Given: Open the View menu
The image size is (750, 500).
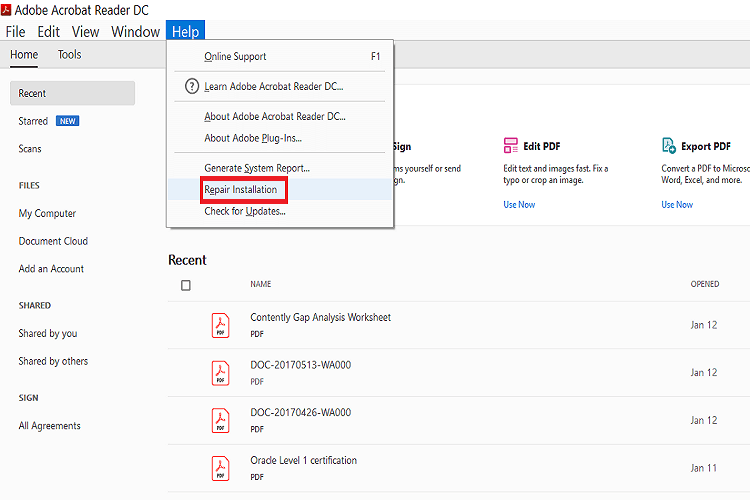Looking at the screenshot, I should pos(86,32).
